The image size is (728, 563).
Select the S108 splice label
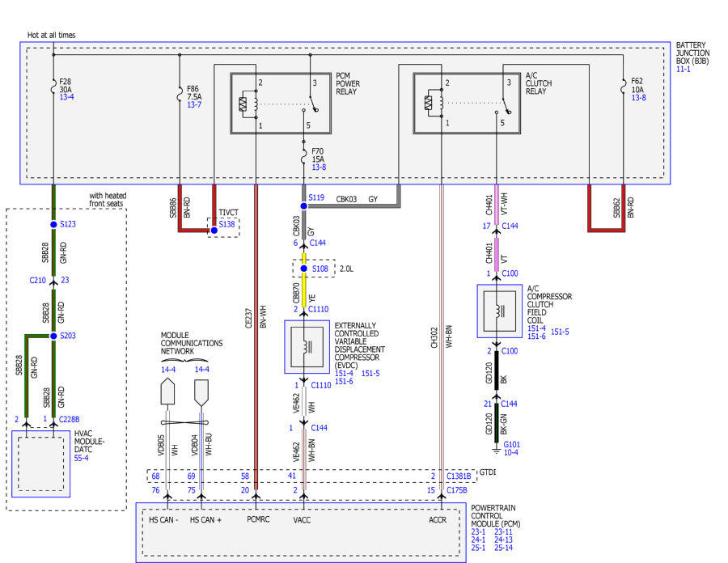(320, 269)
